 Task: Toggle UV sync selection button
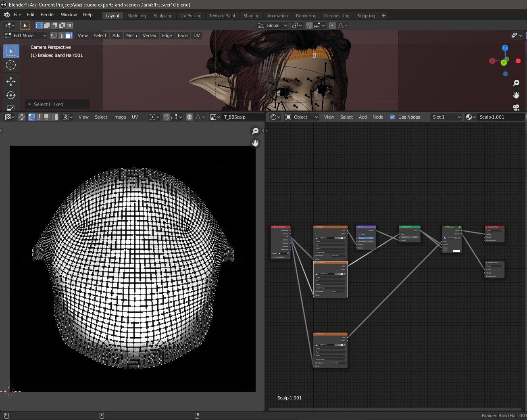pyautogui.click(x=22, y=117)
